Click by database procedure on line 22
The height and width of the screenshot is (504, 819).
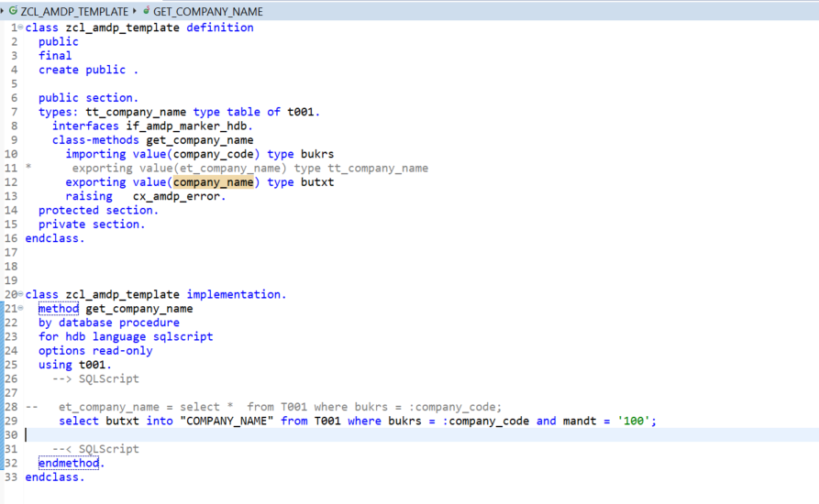click(108, 323)
